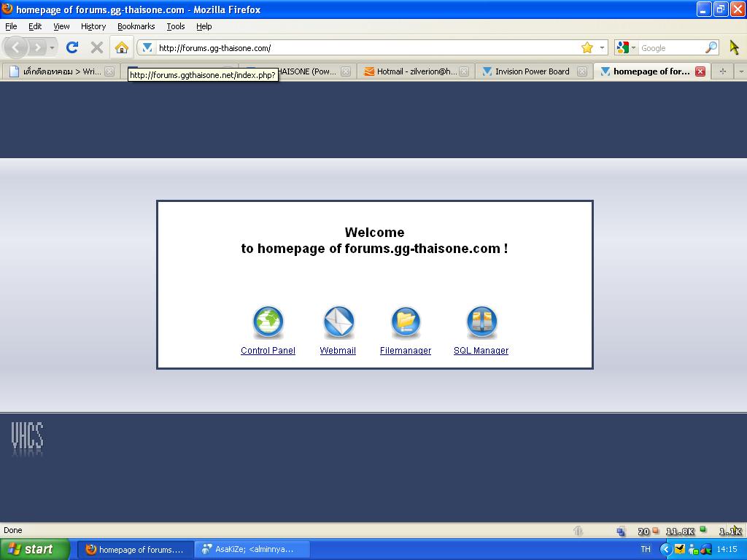Open the SQL Manager database icon
The width and height of the screenshot is (747, 560).
pos(481,322)
